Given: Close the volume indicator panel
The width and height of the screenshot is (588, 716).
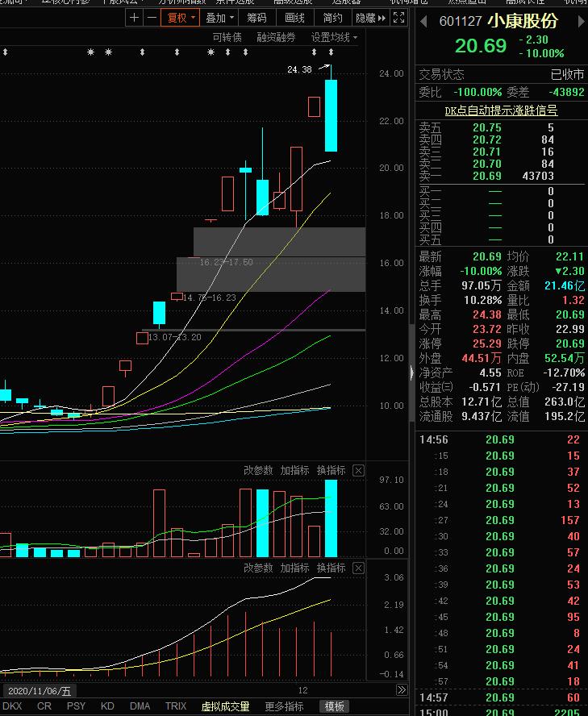Looking at the screenshot, I should [359, 470].
